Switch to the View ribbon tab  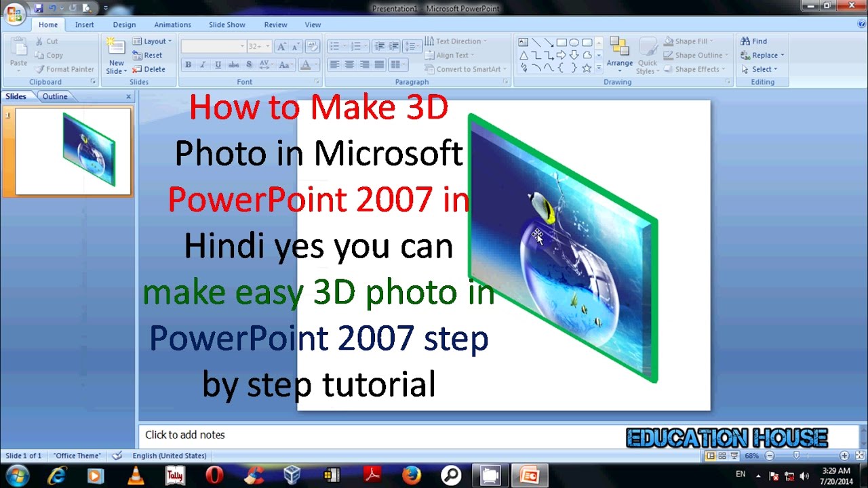pos(313,24)
